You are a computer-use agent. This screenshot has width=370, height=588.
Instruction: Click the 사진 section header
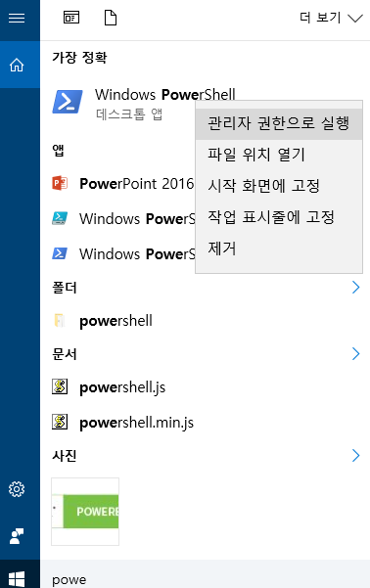pyautogui.click(x=65, y=455)
